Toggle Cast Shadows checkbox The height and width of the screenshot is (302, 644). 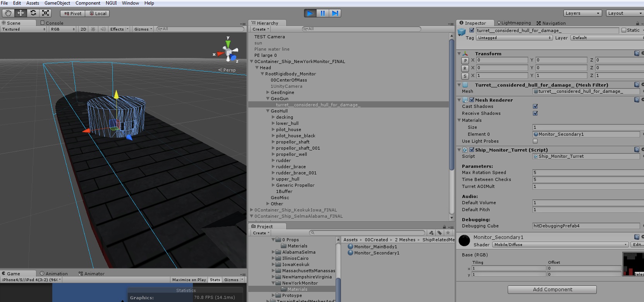pos(535,106)
